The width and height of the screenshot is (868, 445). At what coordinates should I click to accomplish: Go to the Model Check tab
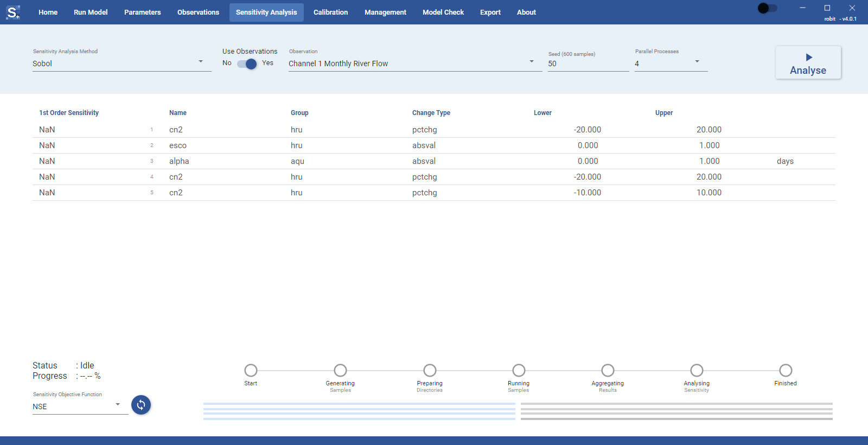click(x=443, y=12)
